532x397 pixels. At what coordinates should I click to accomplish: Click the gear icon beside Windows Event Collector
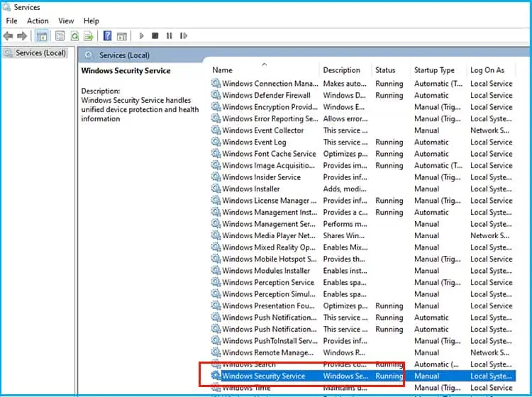pos(216,130)
